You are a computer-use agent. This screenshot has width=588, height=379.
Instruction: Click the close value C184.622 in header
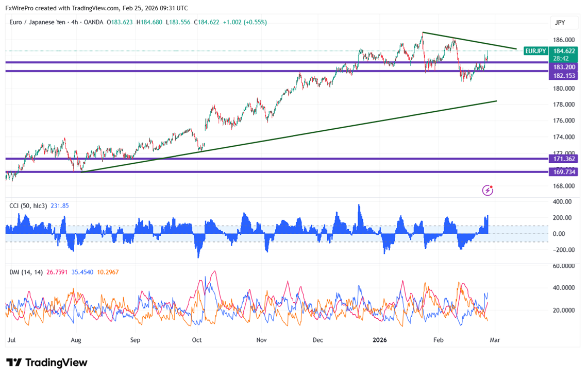pyautogui.click(x=207, y=22)
